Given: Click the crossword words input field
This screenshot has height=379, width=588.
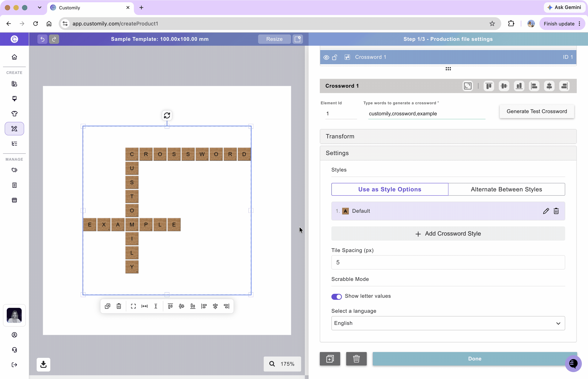Looking at the screenshot, I should pyautogui.click(x=426, y=113).
